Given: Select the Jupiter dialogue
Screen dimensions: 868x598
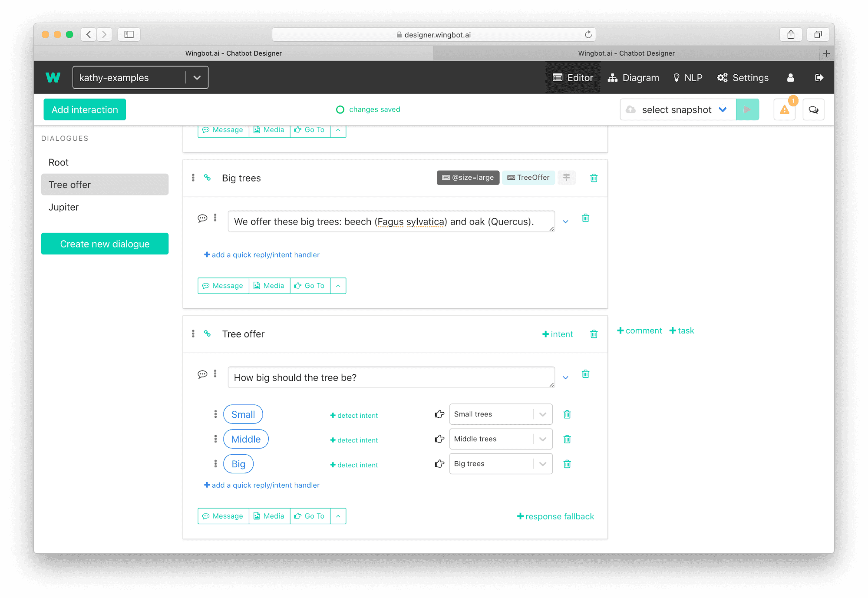Looking at the screenshot, I should [x=64, y=207].
